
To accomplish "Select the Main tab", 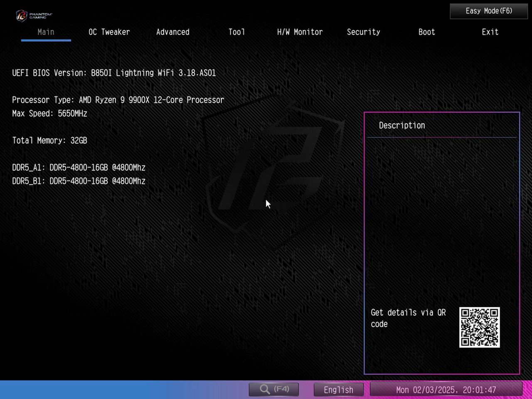I will pyautogui.click(x=46, y=32).
